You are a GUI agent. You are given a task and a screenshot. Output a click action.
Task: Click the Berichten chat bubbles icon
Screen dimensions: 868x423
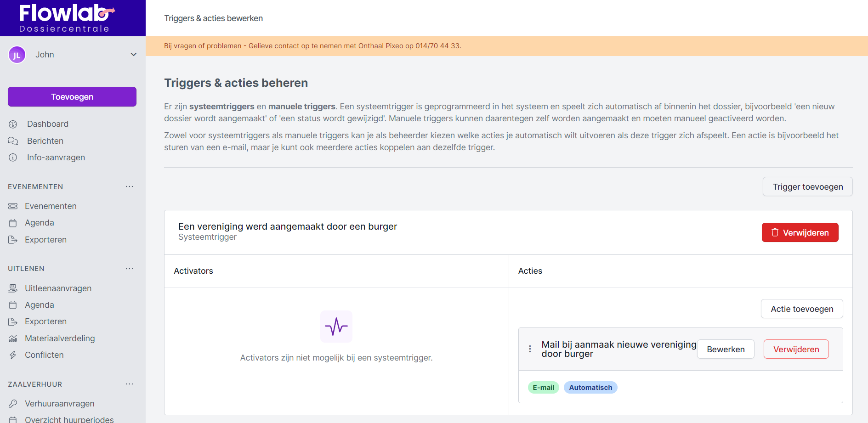[13, 141]
